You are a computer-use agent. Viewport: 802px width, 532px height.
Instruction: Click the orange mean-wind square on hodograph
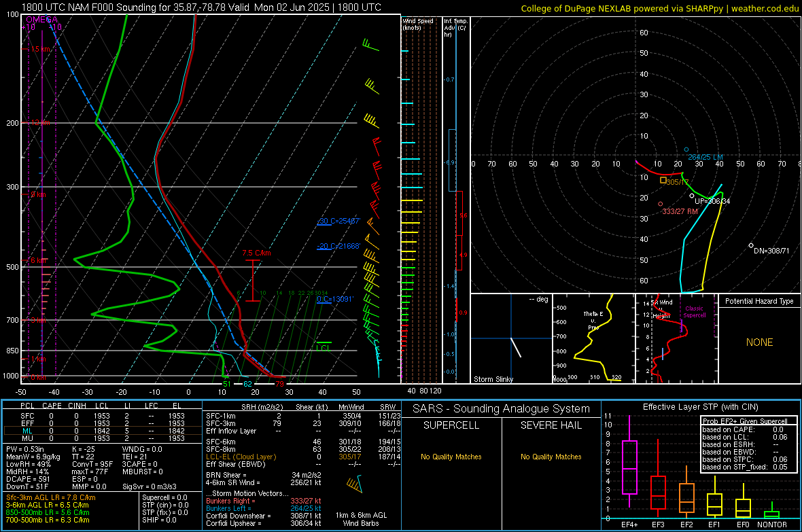(663, 180)
